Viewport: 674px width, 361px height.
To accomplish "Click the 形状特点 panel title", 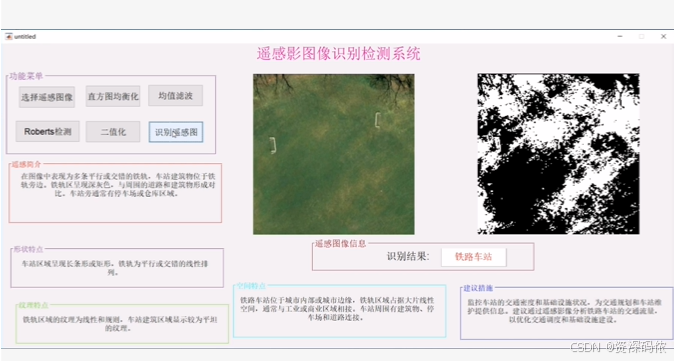I will click(28, 249).
